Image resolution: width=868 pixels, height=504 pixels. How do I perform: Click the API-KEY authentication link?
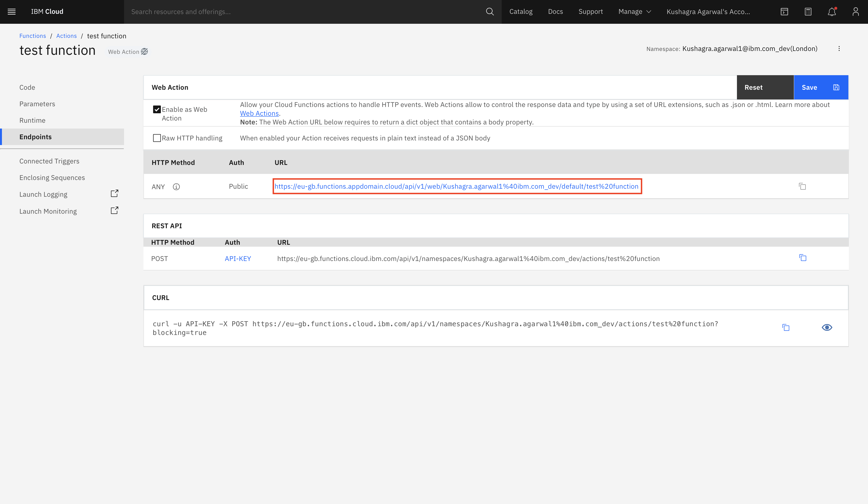238,258
